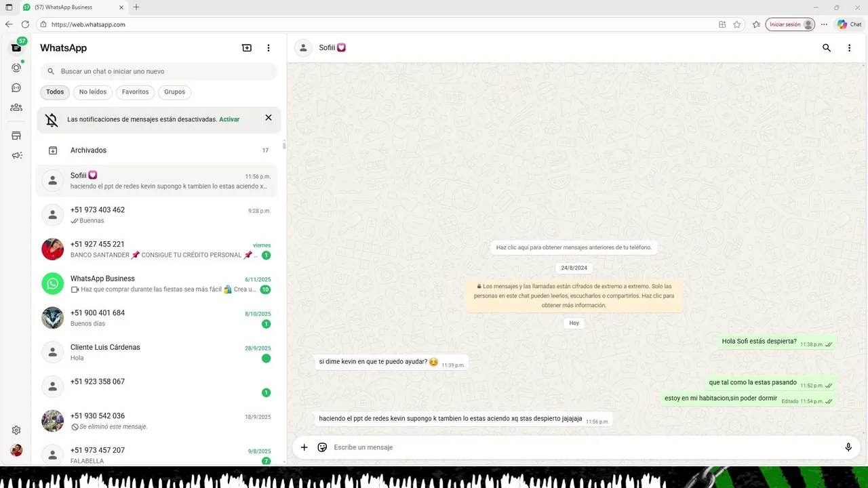The width and height of the screenshot is (868, 488).
Task: Click the muted bell notification icon
Action: 52,120
